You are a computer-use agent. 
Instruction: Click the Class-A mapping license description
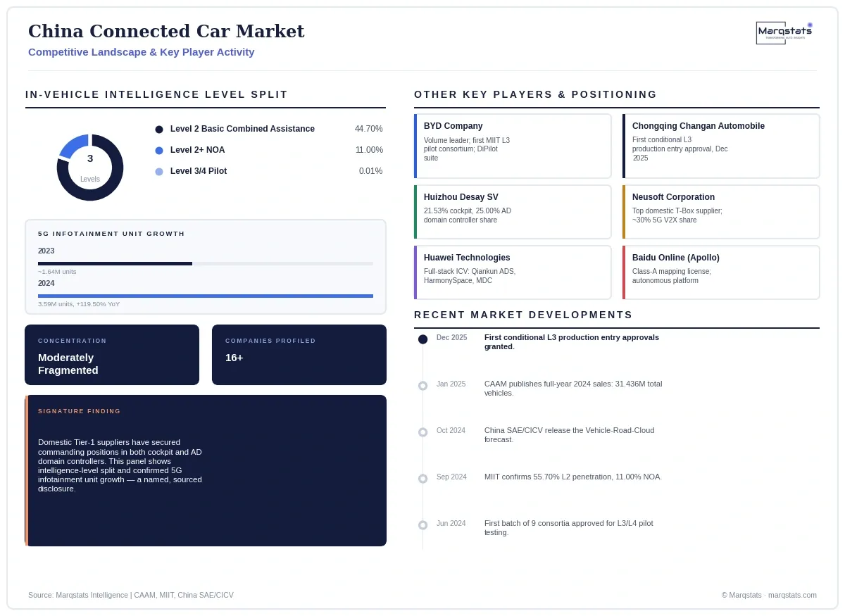(672, 276)
